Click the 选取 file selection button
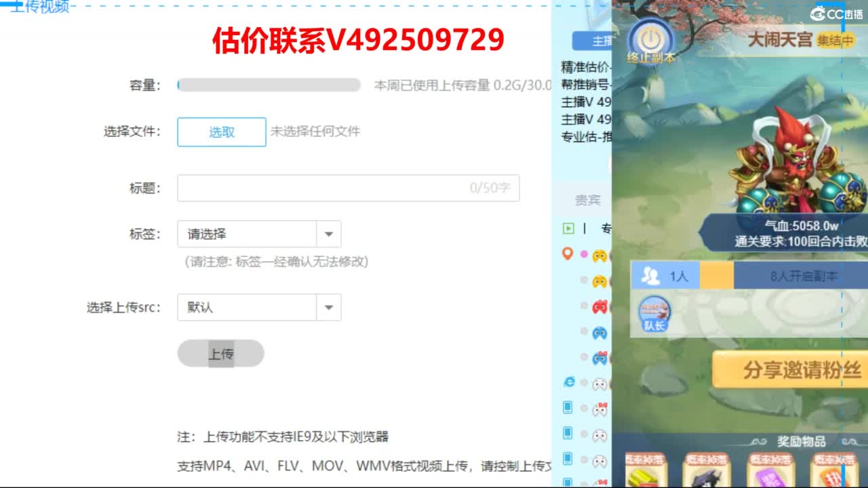The width and height of the screenshot is (868, 488). (221, 131)
